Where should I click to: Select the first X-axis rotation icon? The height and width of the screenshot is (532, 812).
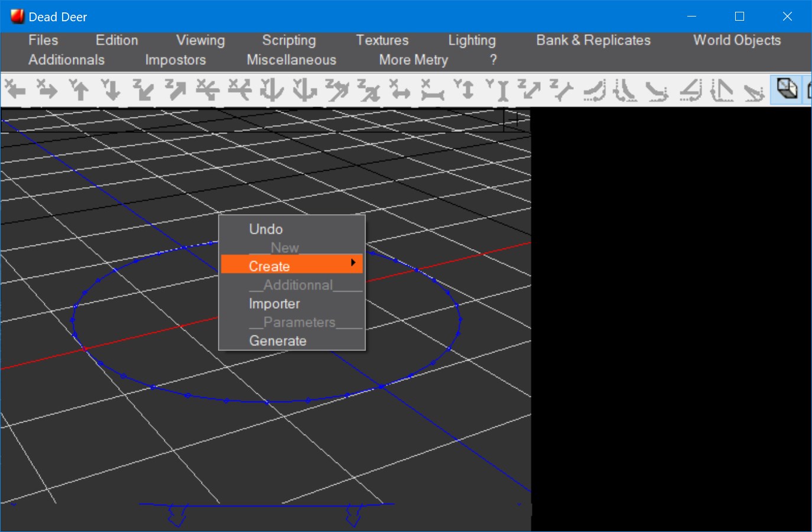click(x=207, y=90)
